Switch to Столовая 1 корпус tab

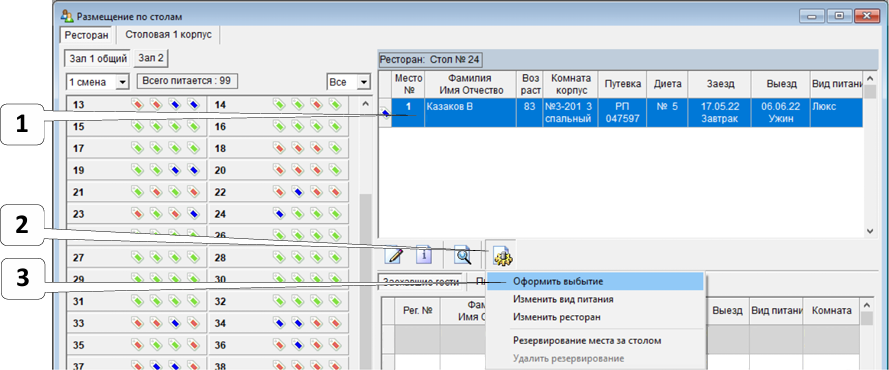click(168, 35)
